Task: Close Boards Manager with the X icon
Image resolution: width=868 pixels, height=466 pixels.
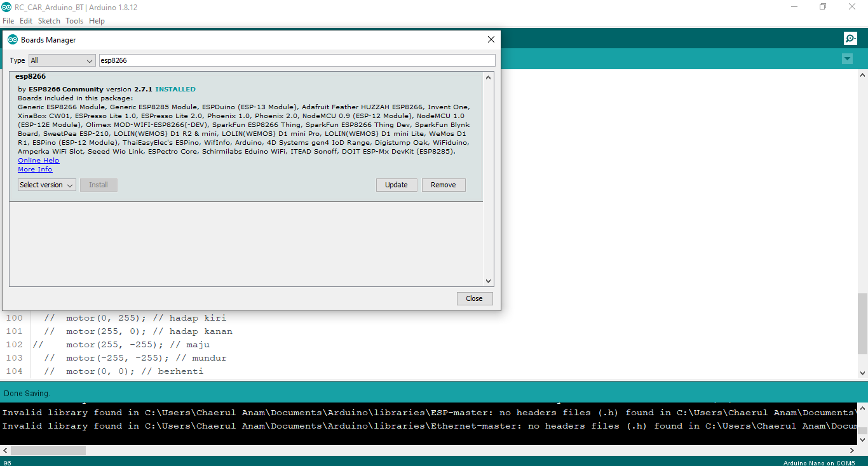Action: [491, 39]
